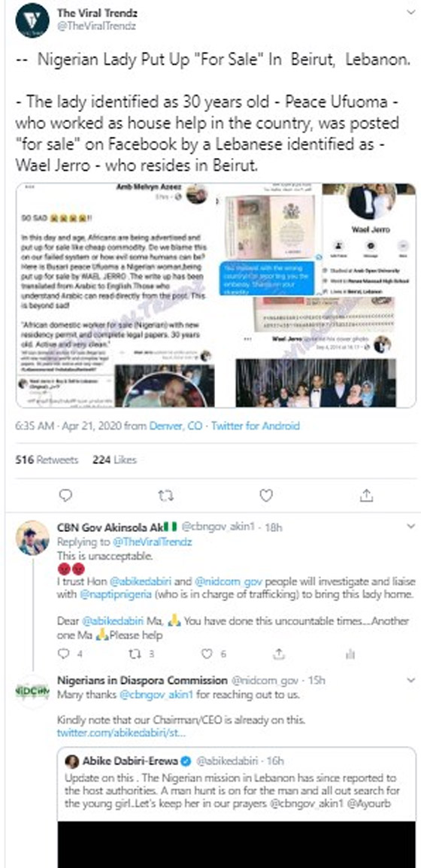The height and width of the screenshot is (868, 421).
Task: Follow the twitter.com/abikedabiri status link
Action: 120,733
